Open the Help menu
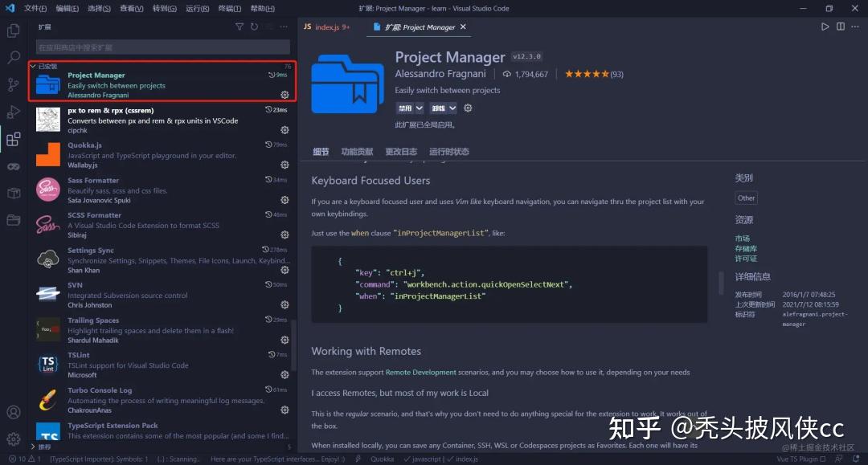 pyautogui.click(x=262, y=8)
